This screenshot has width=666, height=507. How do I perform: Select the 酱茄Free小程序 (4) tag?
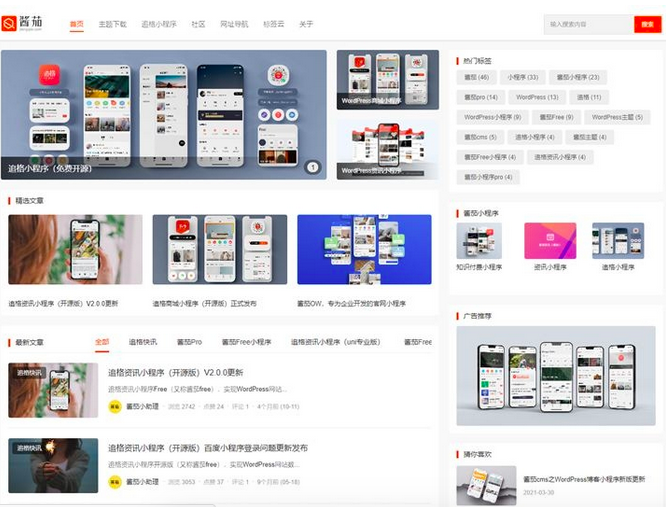[490, 157]
